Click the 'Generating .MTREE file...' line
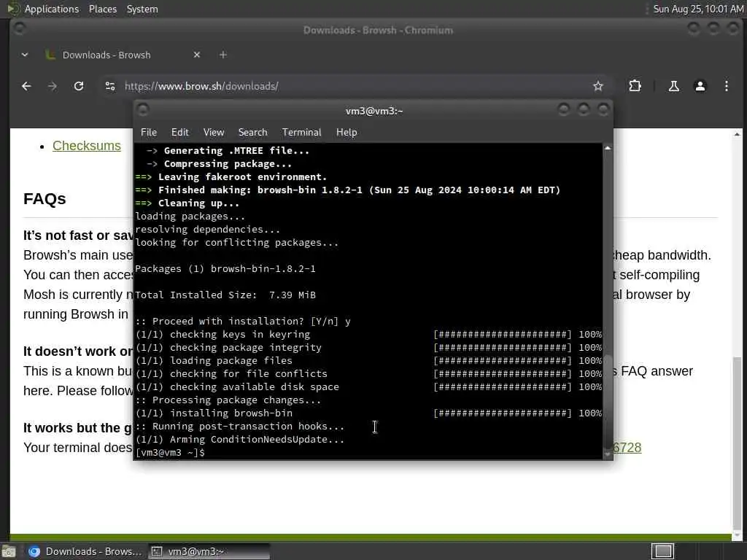The width and height of the screenshot is (747, 560). pos(228,150)
